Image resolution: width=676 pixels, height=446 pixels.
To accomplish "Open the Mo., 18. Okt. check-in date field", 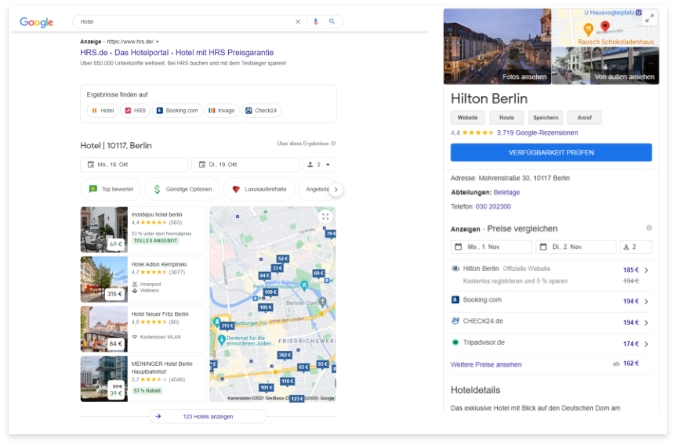I will click(x=134, y=165).
